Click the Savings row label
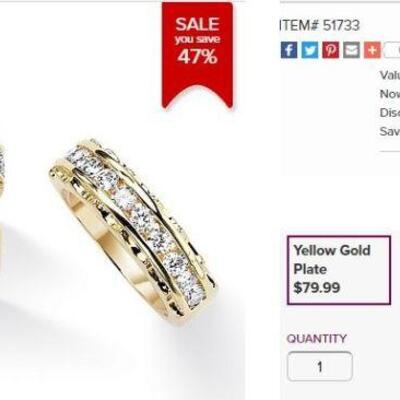 click(390, 131)
